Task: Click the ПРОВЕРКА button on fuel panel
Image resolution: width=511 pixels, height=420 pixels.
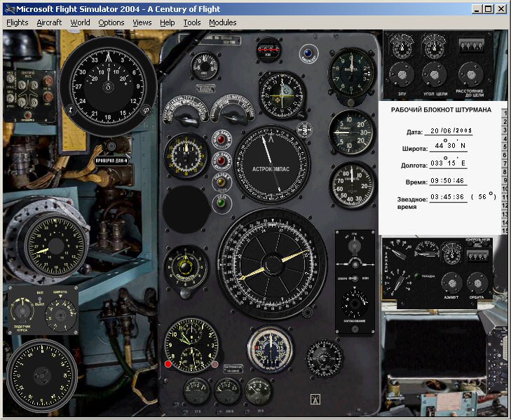Action: [x=28, y=115]
